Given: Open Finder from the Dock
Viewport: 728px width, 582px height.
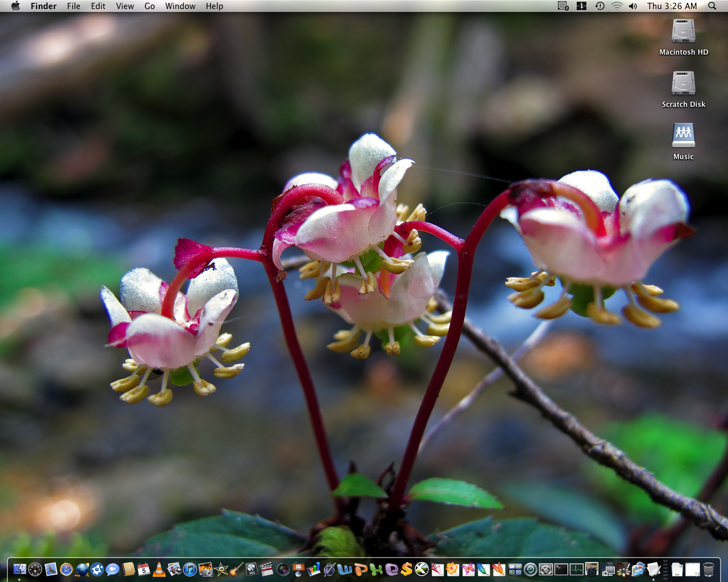Looking at the screenshot, I should click(x=20, y=569).
